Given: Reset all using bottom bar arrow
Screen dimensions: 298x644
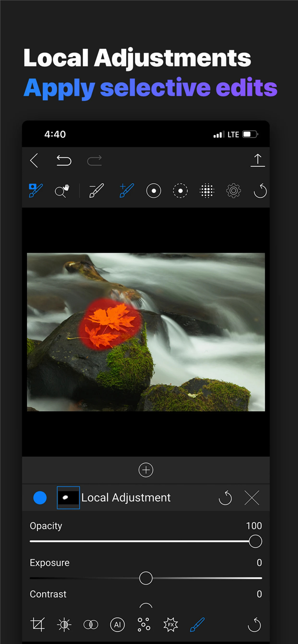Looking at the screenshot, I should tap(254, 625).
